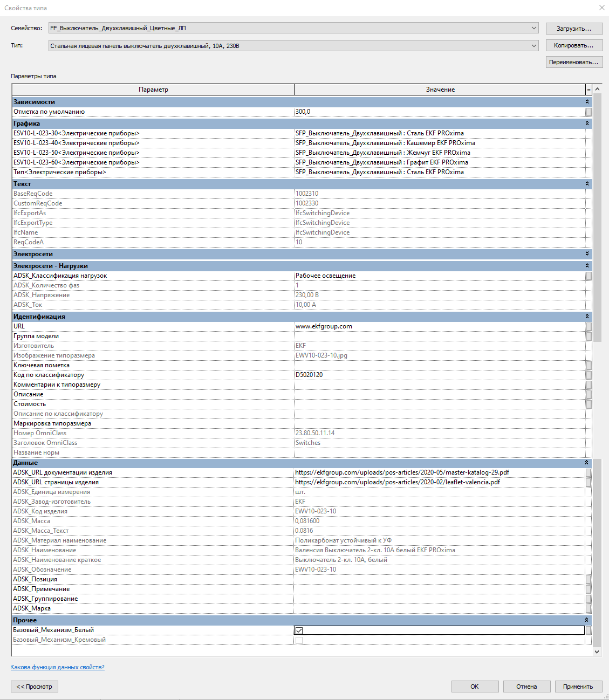Click the associate button for Стоимость row
This screenshot has width=609, height=700.
(x=589, y=404)
